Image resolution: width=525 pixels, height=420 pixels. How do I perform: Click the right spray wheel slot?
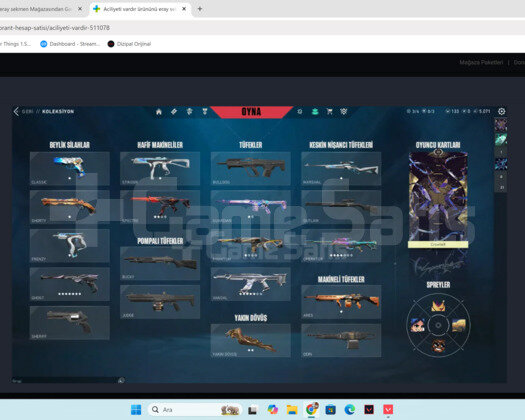[459, 325]
